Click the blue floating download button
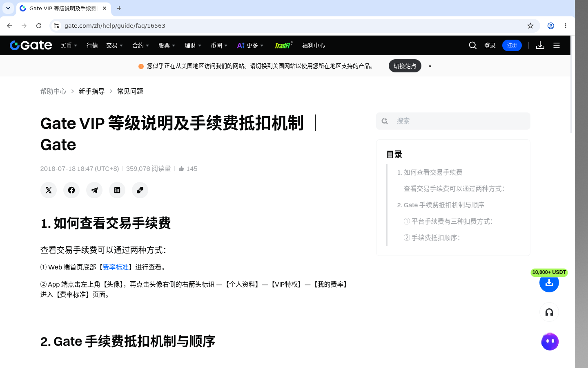Screen dimensions: 588x368 pos(549,283)
